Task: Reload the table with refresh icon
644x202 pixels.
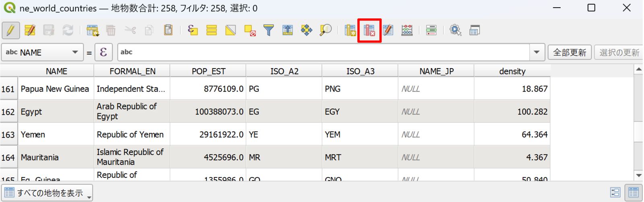Action: pyautogui.click(x=68, y=30)
